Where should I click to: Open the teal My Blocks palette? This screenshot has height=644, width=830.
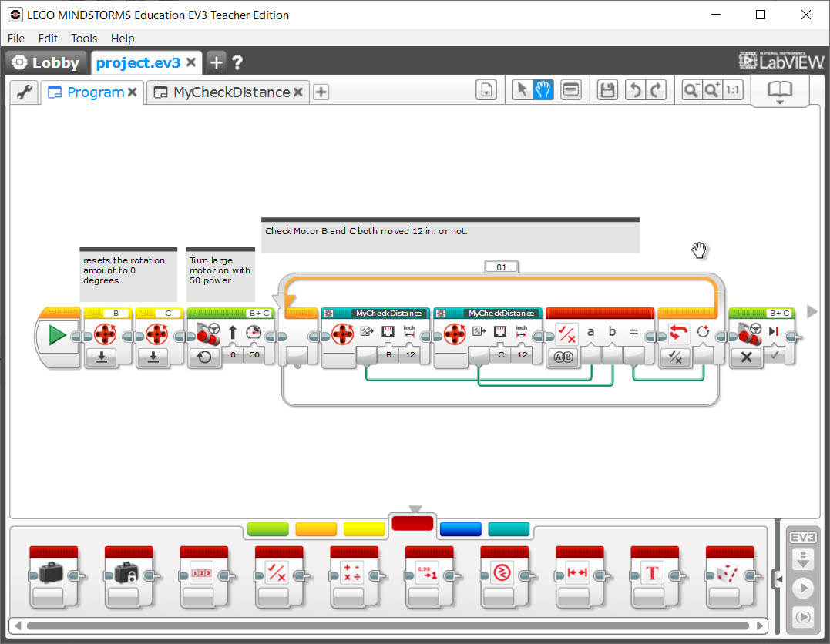pos(509,528)
